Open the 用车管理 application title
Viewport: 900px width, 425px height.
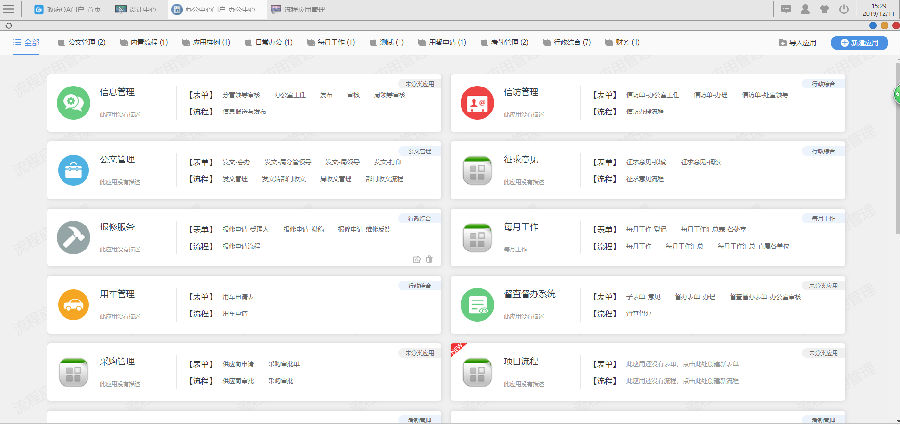118,294
